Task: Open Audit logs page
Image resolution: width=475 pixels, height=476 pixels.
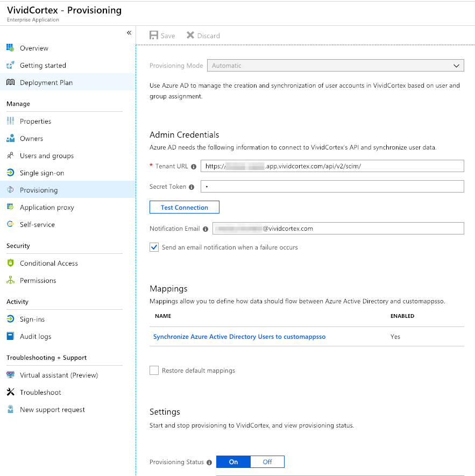Action: (x=36, y=336)
